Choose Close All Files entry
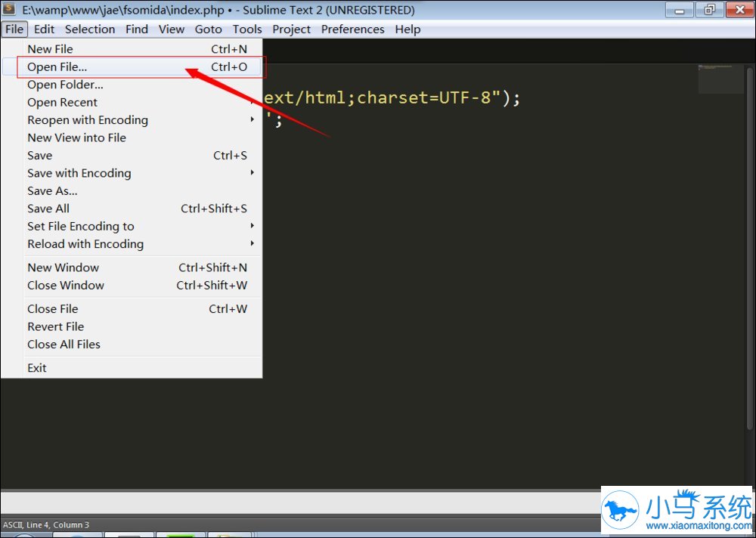 pos(132,345)
